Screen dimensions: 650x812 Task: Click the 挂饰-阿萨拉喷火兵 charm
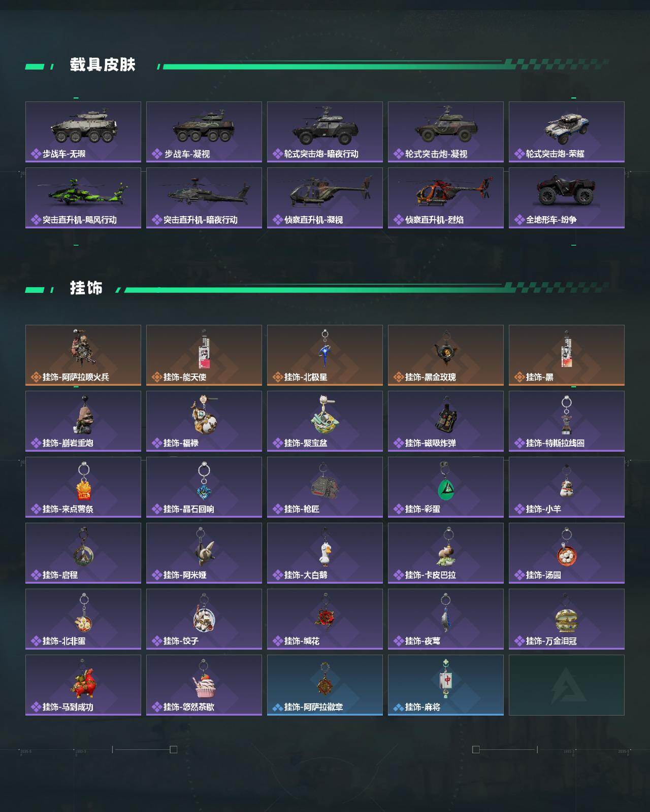pos(83,355)
